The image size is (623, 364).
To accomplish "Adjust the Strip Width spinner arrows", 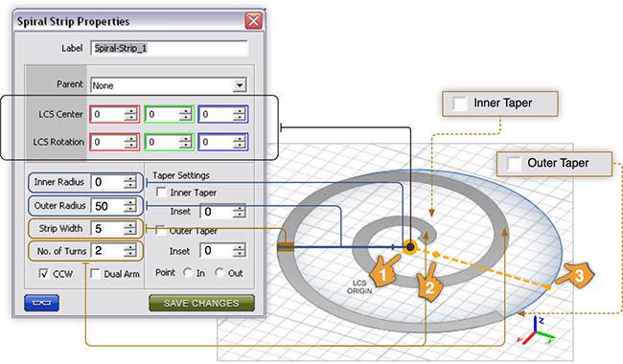I will tap(130, 228).
